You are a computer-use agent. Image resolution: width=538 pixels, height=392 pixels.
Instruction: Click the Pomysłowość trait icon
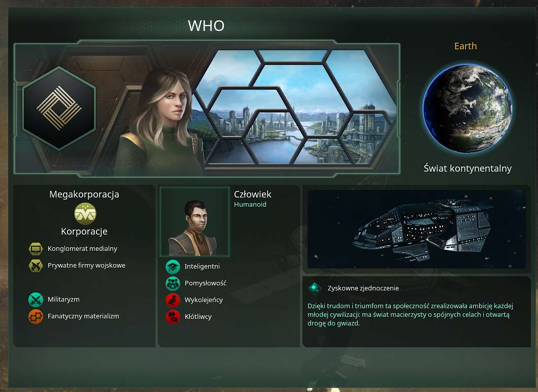tap(173, 283)
